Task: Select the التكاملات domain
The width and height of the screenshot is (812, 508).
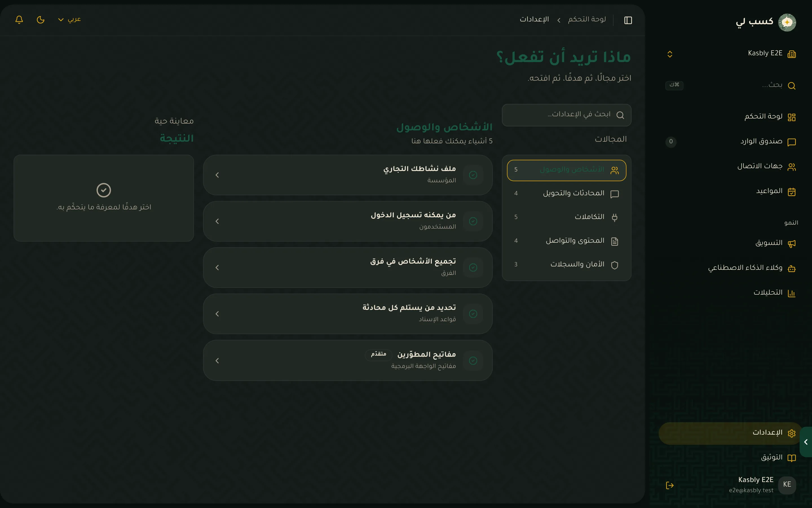Action: pyautogui.click(x=566, y=217)
